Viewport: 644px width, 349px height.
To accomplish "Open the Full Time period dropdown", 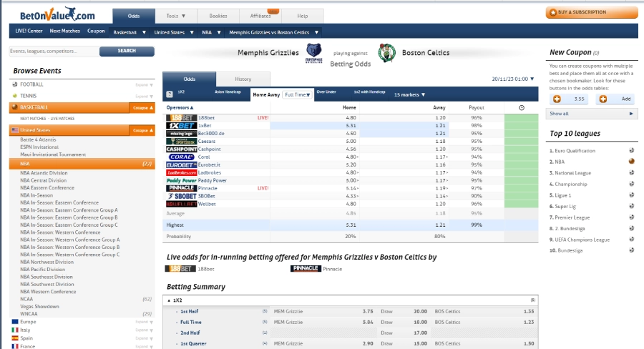I will tap(298, 94).
